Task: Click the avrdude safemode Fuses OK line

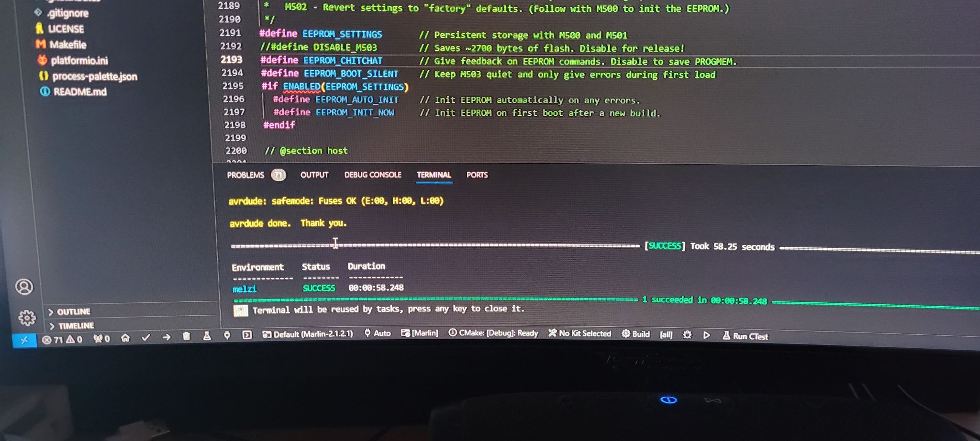Action: pyautogui.click(x=336, y=201)
